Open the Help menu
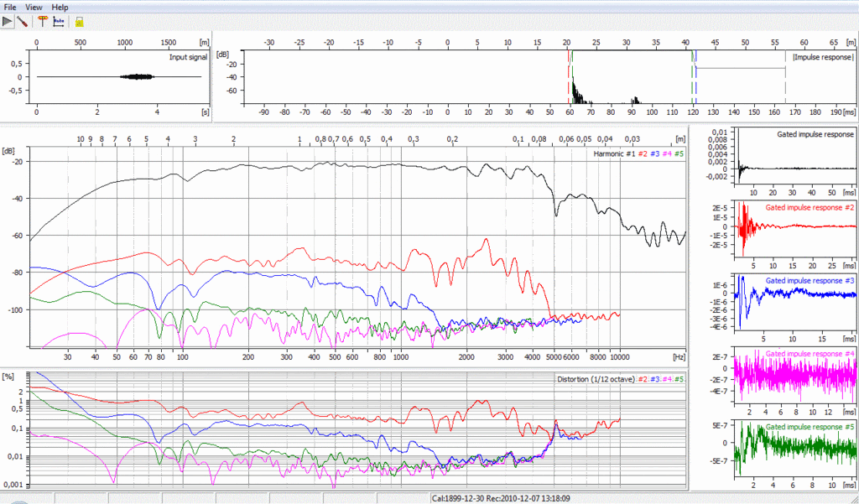This screenshot has width=859, height=504. [60, 7]
